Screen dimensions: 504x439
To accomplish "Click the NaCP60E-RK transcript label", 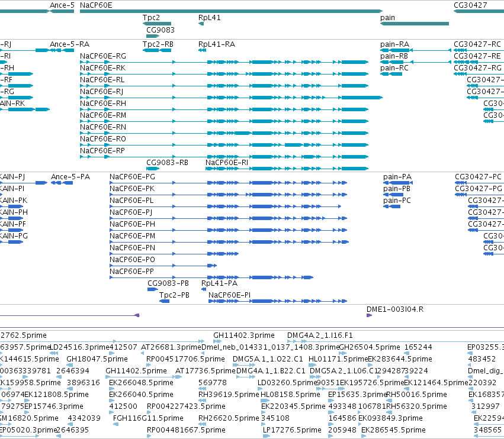I will [103, 68].
